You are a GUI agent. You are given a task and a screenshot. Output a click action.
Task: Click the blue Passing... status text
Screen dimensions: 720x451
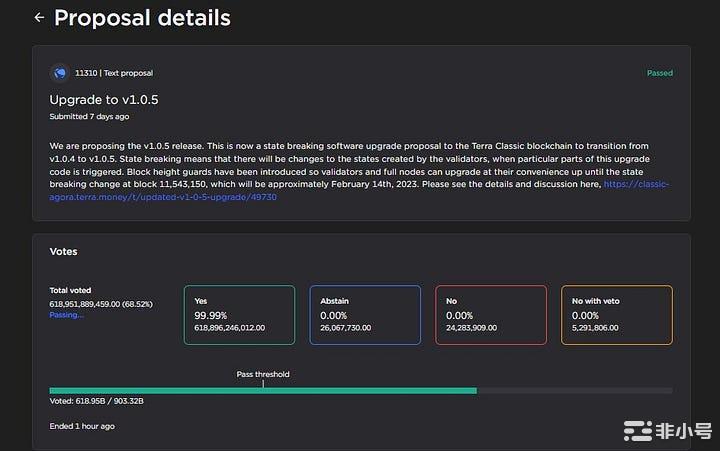click(67, 314)
